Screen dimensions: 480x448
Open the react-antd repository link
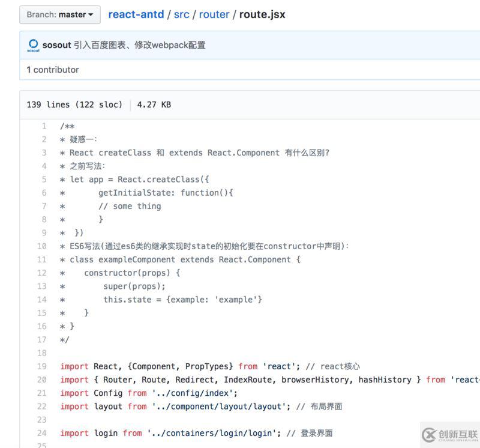(x=136, y=14)
